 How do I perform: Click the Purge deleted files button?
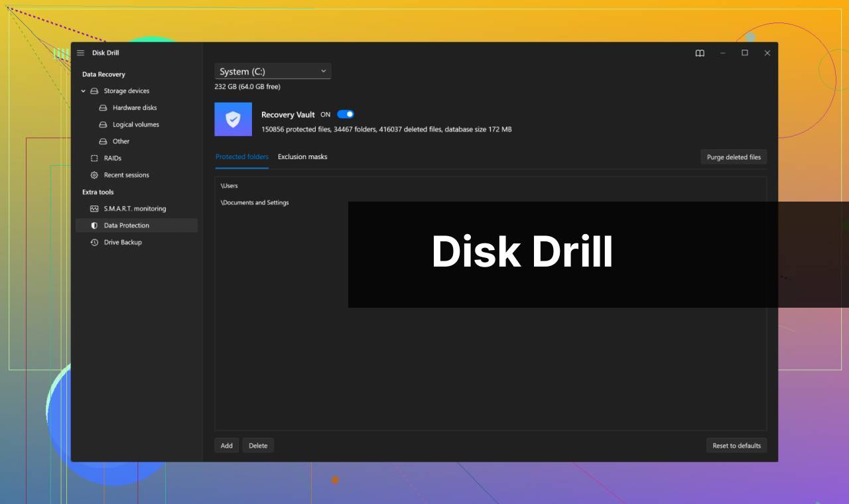734,157
